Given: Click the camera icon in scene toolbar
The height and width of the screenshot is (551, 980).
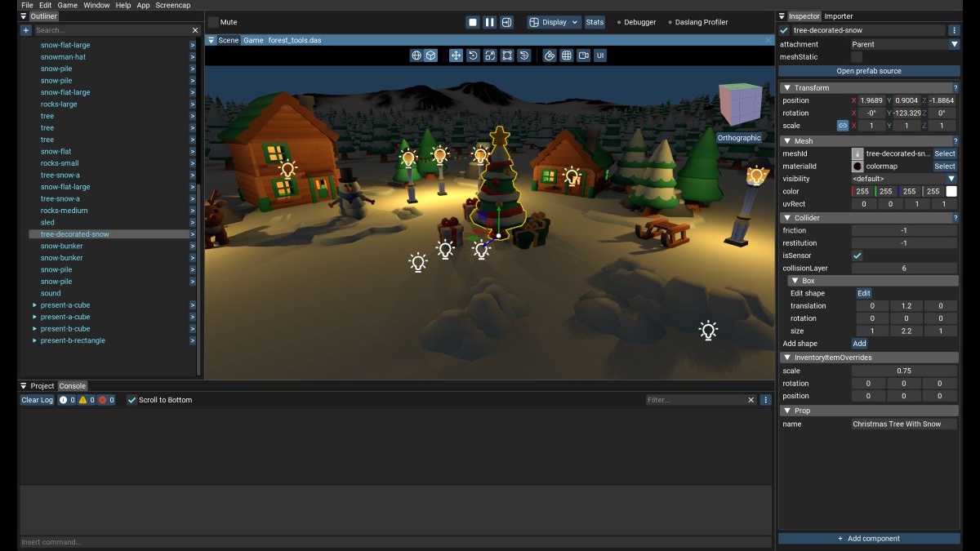Looking at the screenshot, I should 583,56.
